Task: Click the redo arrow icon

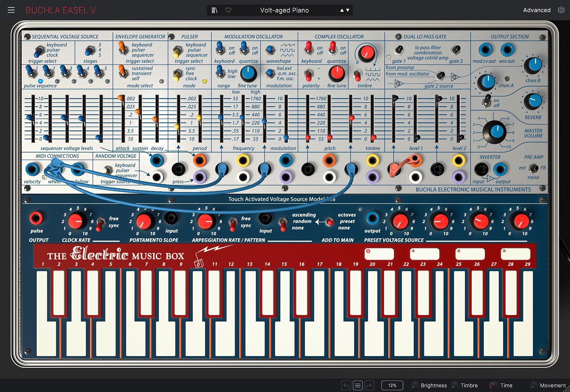Action: click(369, 385)
